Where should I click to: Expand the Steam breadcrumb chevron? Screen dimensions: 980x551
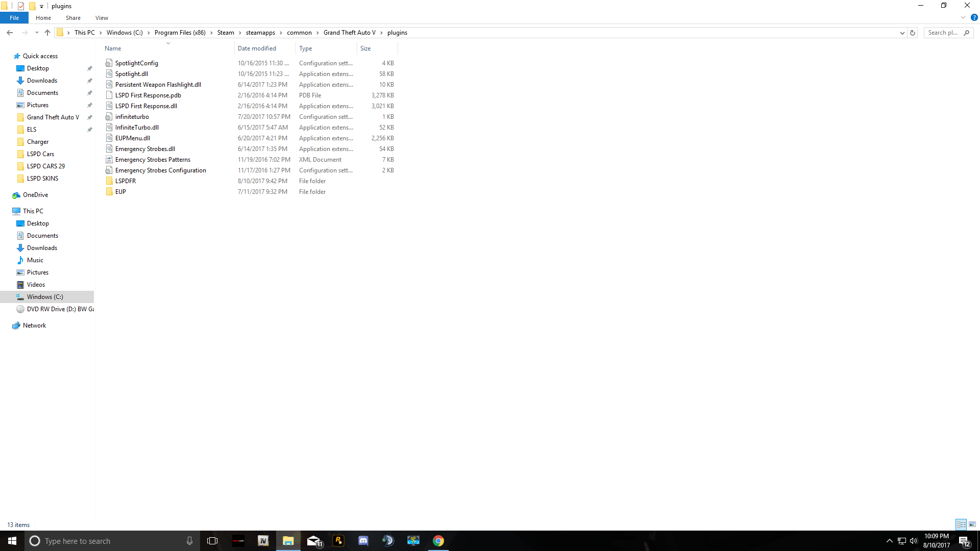tap(240, 33)
